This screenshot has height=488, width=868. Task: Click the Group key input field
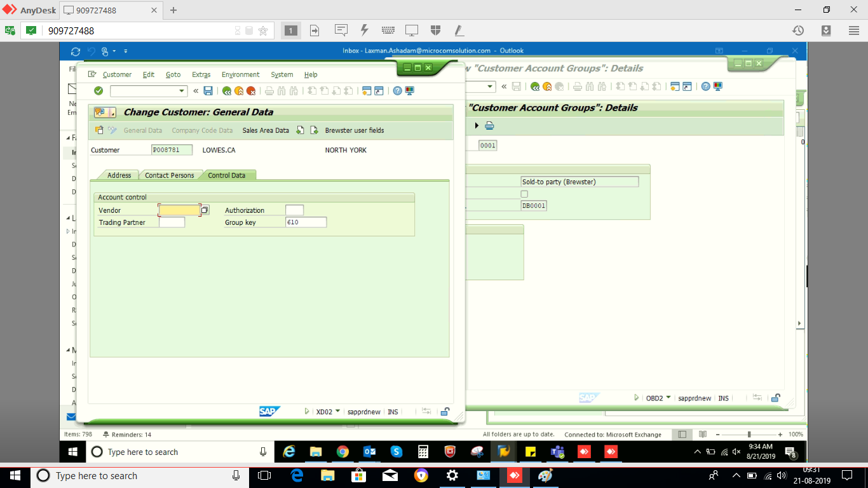[306, 222]
